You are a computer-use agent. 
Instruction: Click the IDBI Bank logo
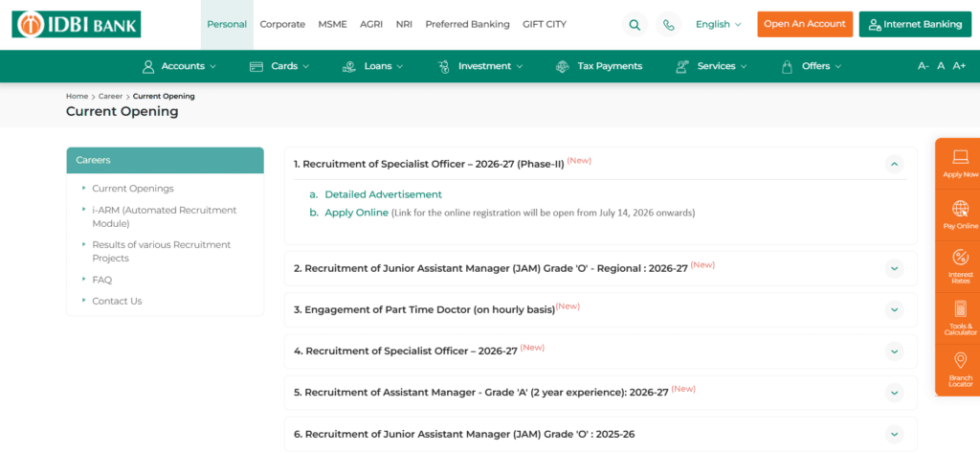[77, 24]
